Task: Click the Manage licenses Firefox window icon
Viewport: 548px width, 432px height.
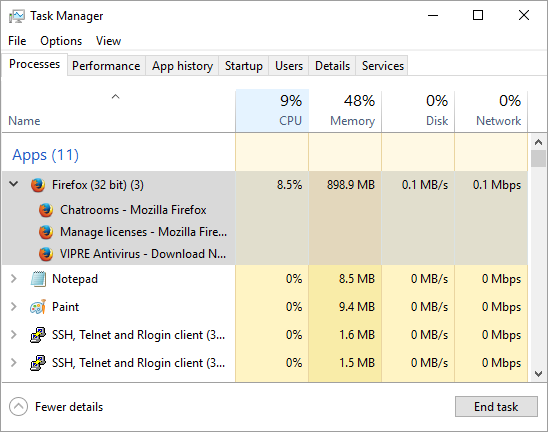Action: [x=46, y=232]
